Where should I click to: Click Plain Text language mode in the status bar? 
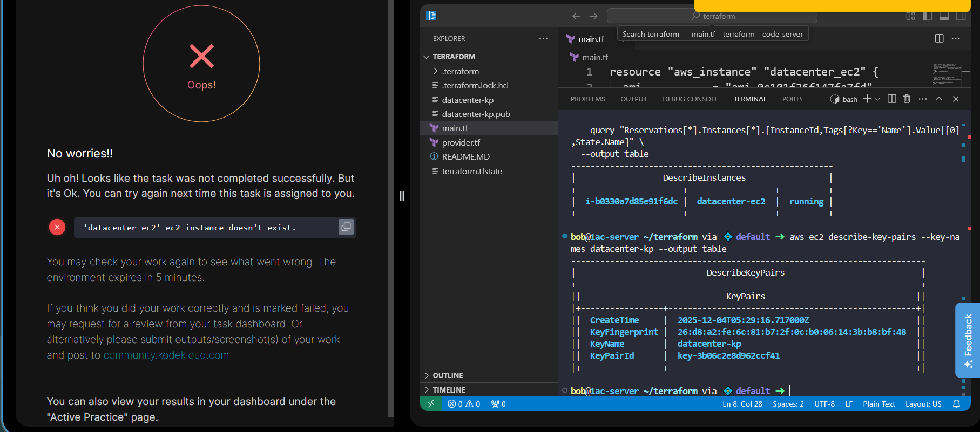click(878, 404)
